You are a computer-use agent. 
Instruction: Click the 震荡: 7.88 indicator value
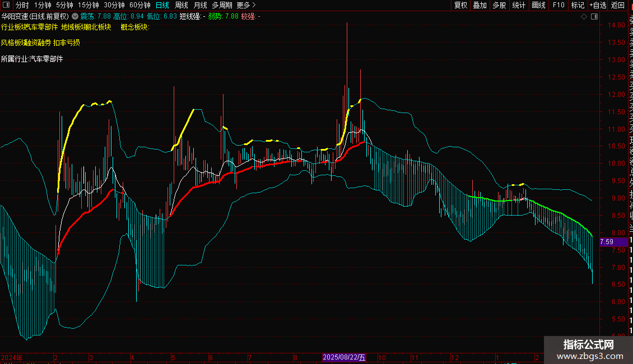point(95,16)
